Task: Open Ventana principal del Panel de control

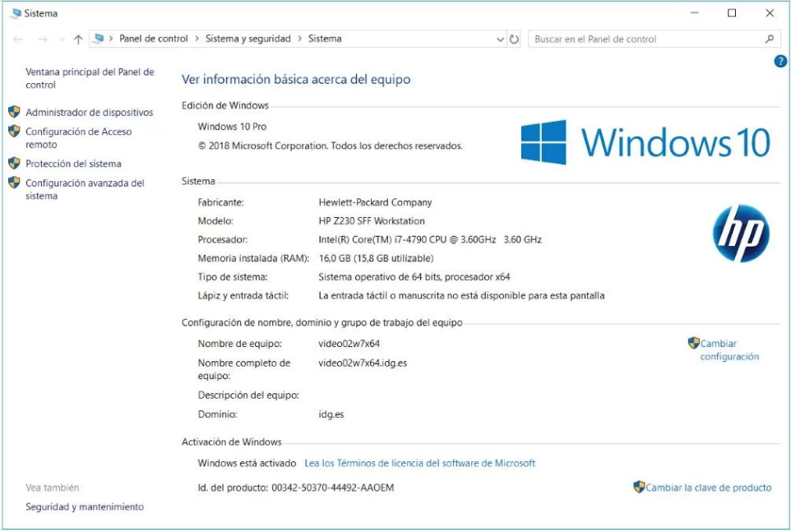Action: click(x=90, y=78)
